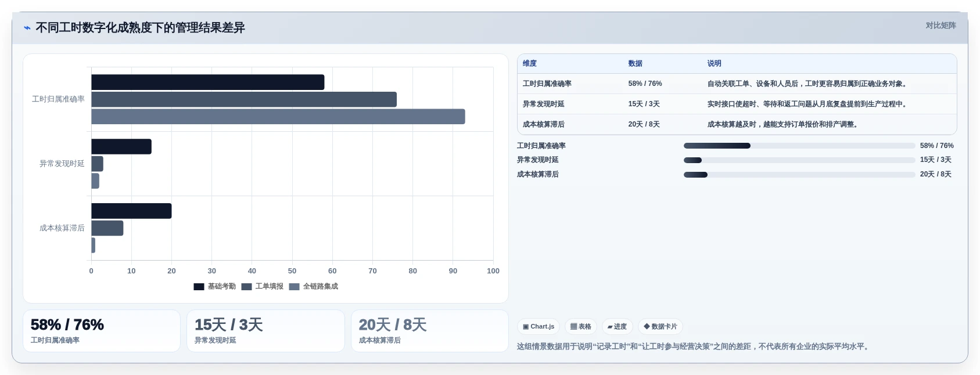Open the 20天 / 8天 stat card
This screenshot has width=980, height=375.
coord(430,331)
